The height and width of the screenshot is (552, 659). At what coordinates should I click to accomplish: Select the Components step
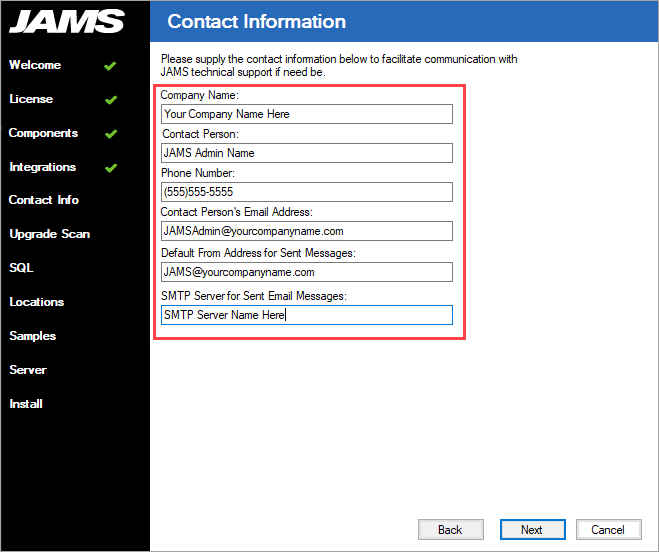[x=43, y=133]
